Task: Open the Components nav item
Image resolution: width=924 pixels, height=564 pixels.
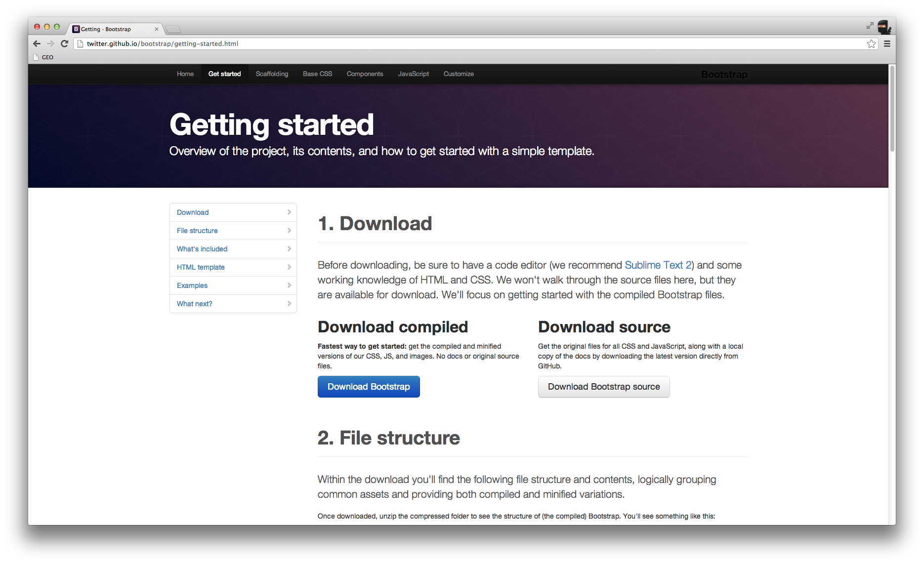Action: pos(365,74)
